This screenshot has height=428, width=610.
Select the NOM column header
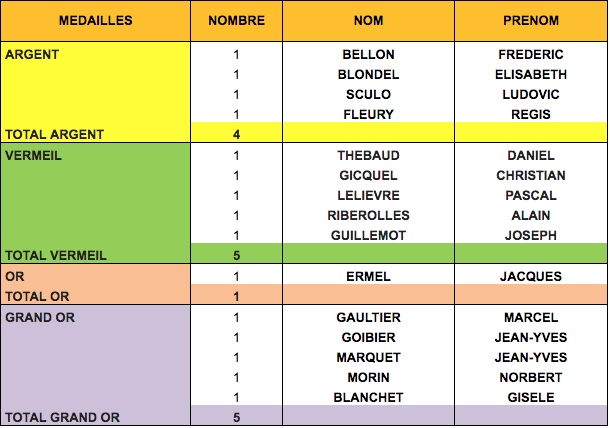pos(368,21)
